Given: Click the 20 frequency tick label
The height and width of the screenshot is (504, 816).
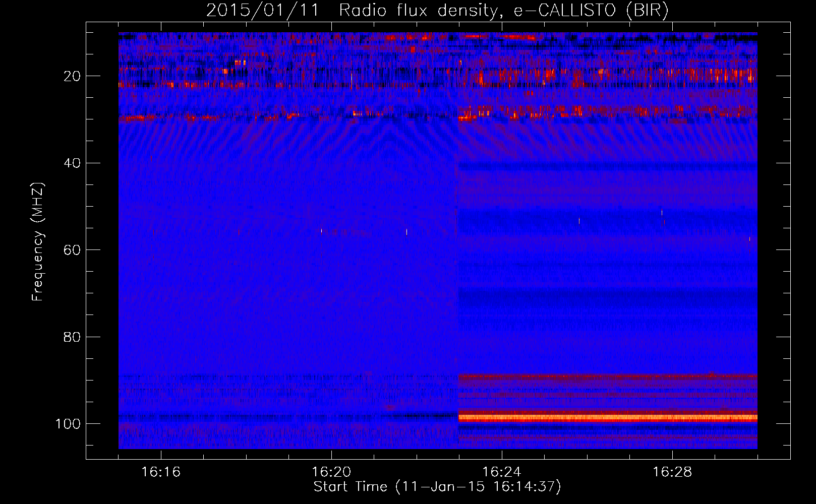Looking at the screenshot, I should tap(72, 77).
